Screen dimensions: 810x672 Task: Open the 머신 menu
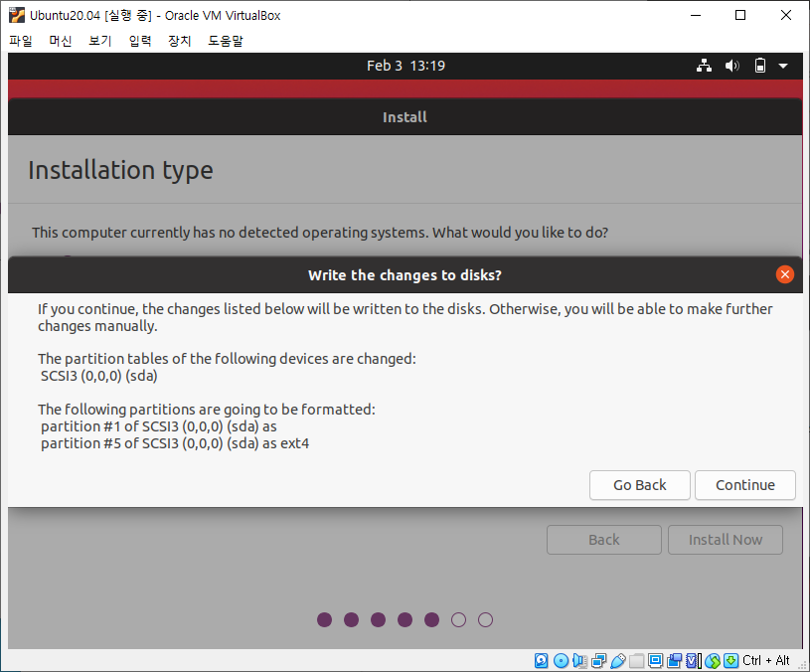pyautogui.click(x=61, y=41)
